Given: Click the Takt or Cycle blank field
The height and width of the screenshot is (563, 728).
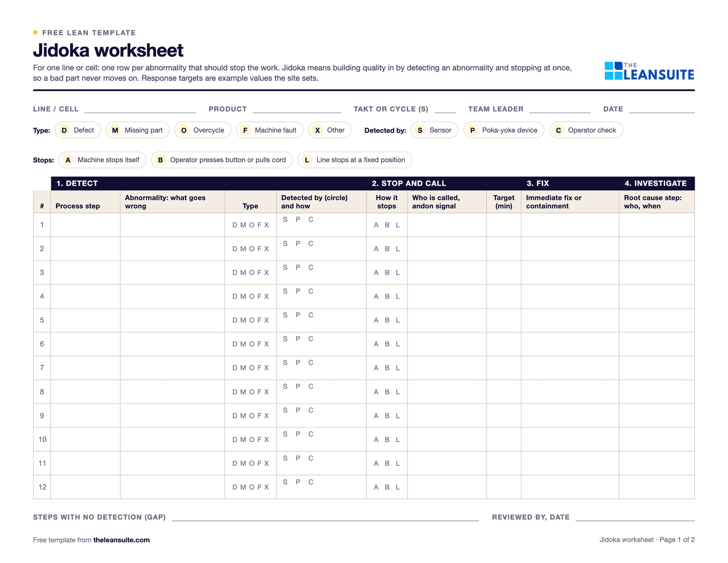Looking at the screenshot, I should click(x=445, y=109).
